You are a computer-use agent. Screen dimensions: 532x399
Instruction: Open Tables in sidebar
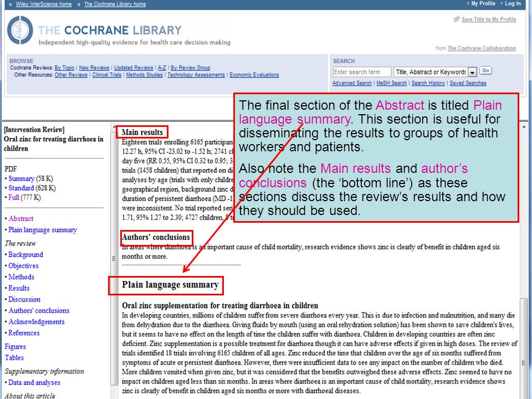point(14,357)
